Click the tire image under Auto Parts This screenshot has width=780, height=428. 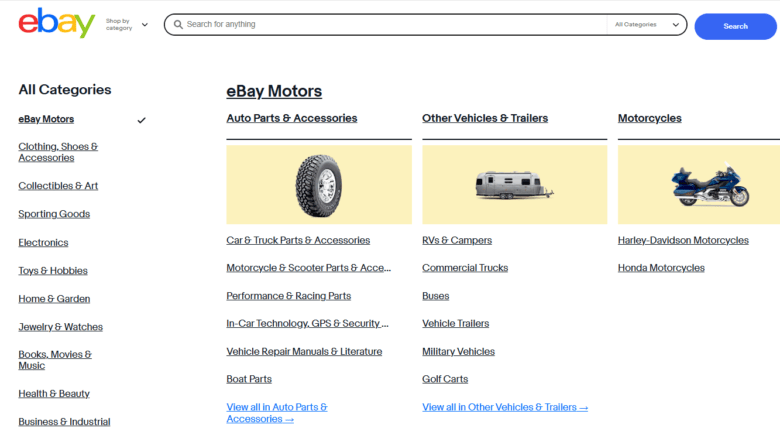pos(318,184)
